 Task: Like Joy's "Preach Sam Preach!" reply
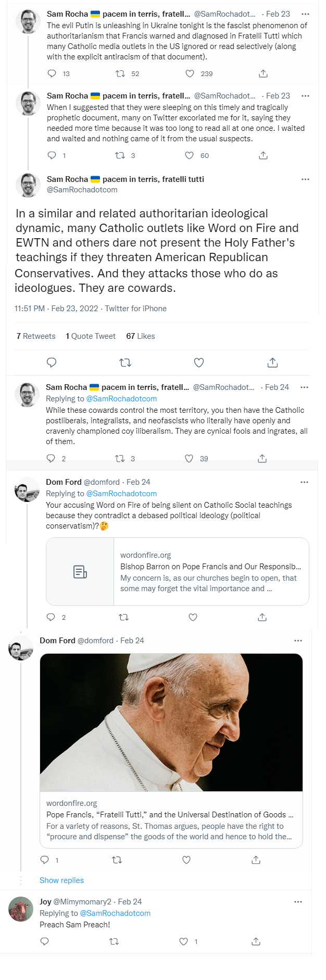[183, 941]
